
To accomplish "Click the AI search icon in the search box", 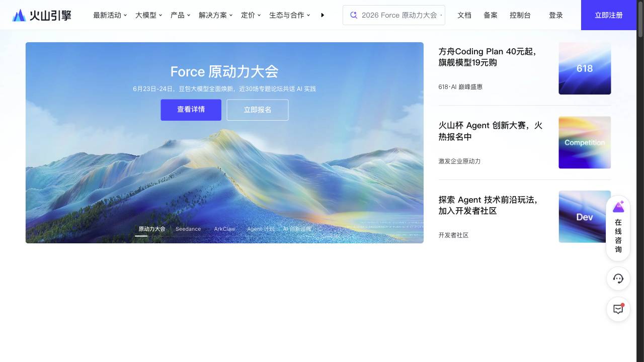I will pyautogui.click(x=354, y=15).
